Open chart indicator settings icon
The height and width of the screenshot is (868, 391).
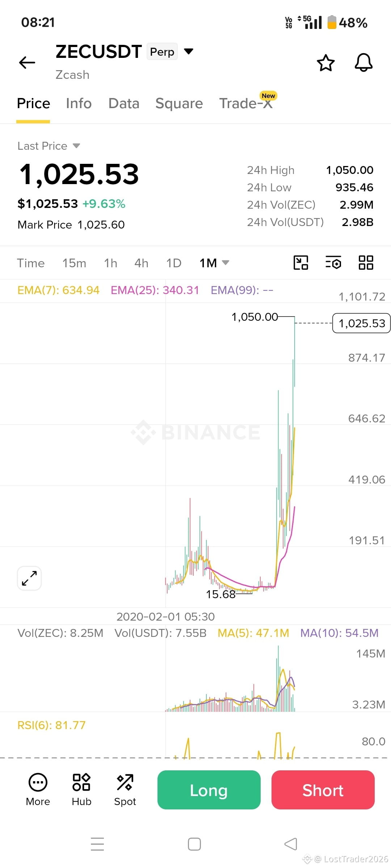tap(333, 263)
